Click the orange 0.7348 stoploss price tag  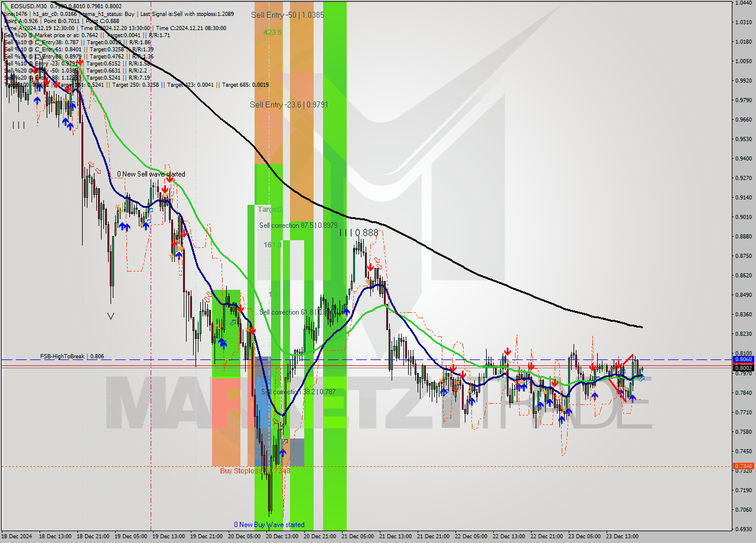pyautogui.click(x=743, y=466)
